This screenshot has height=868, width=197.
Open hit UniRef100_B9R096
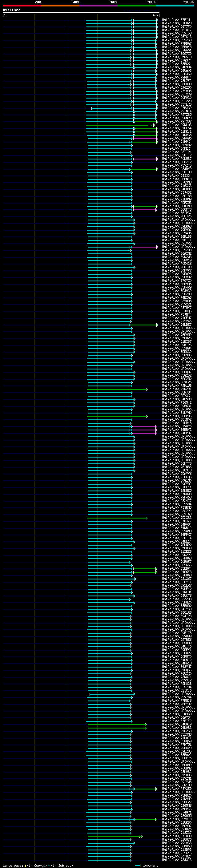177,139
